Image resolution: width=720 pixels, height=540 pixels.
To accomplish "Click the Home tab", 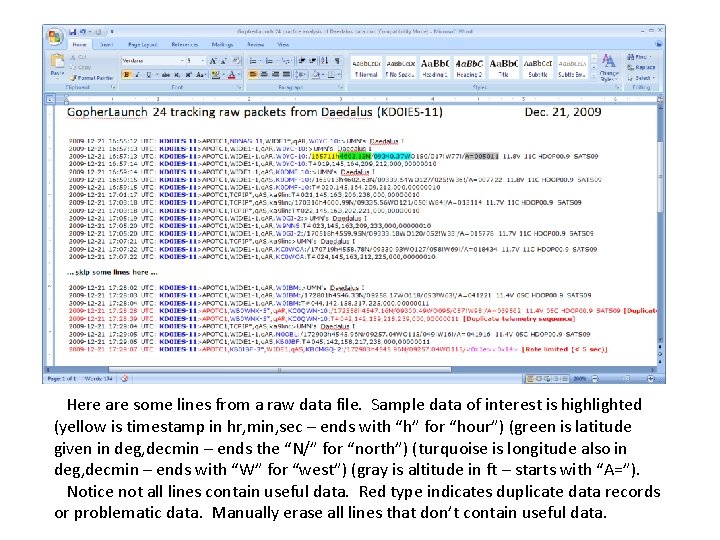I will [x=79, y=45].
